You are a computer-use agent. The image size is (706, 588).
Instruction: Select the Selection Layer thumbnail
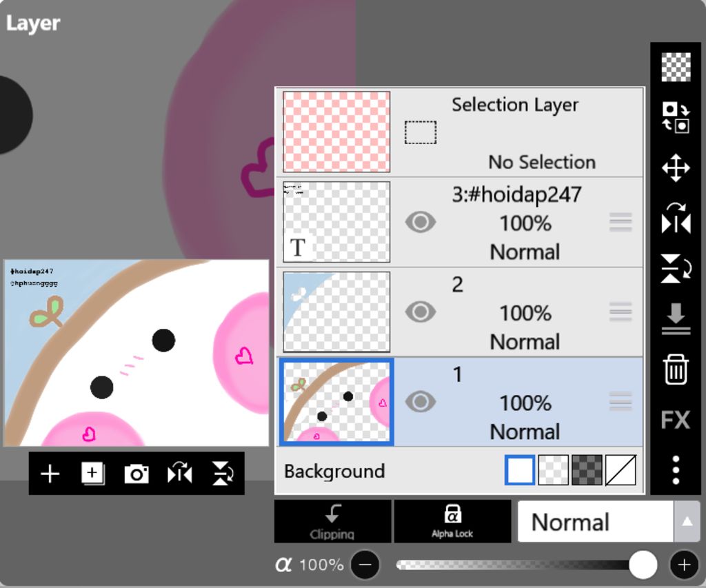click(x=336, y=132)
